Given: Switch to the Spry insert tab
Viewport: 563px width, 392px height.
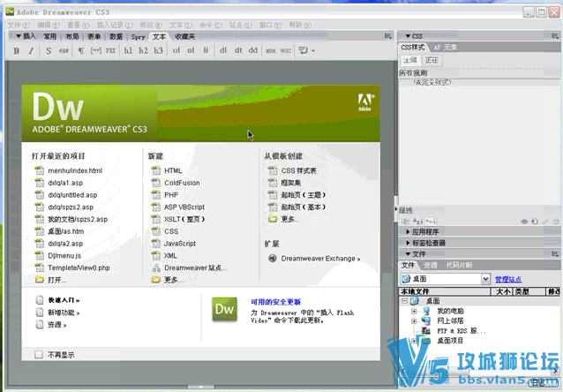Looking at the screenshot, I should [139, 37].
